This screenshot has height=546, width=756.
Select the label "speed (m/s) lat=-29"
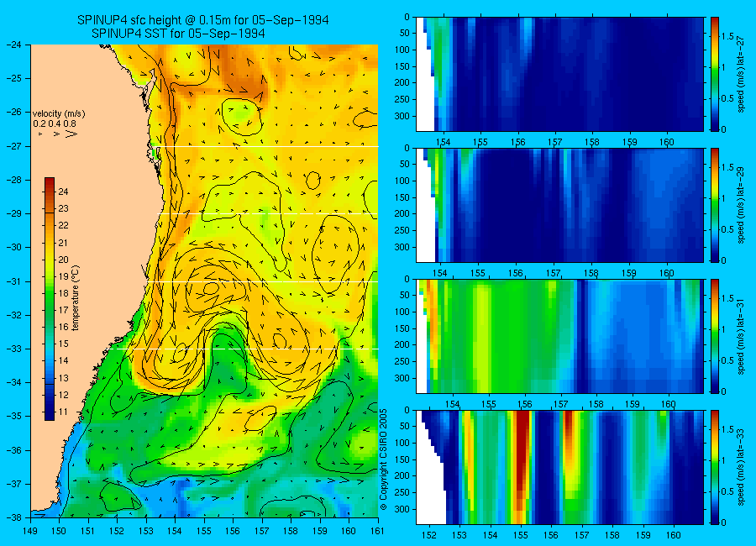[x=742, y=205]
